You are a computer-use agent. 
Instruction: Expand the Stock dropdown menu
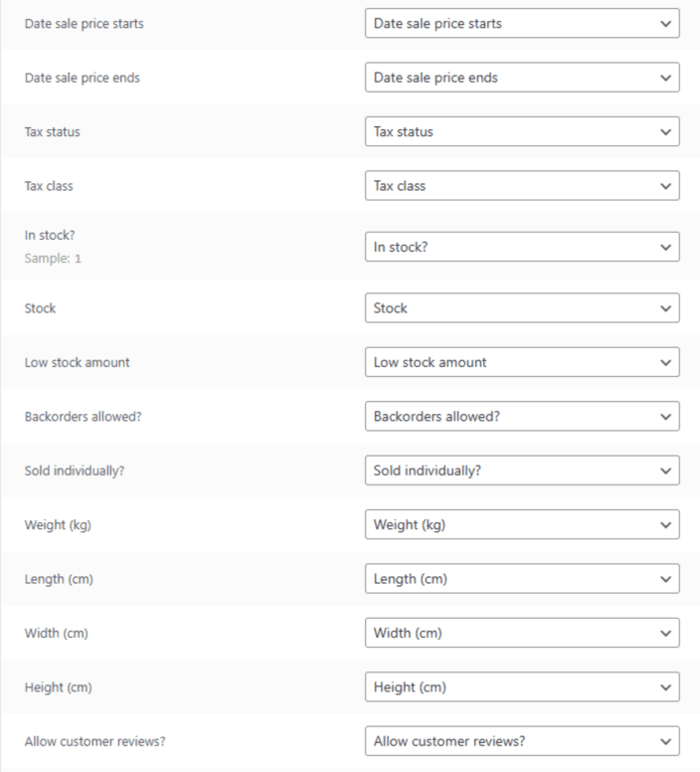tap(521, 308)
